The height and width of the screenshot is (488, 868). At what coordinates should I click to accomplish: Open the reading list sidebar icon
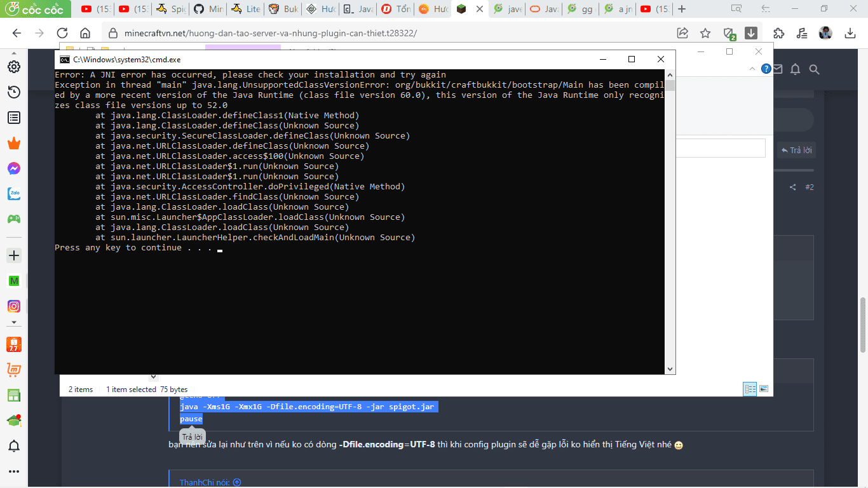(x=13, y=118)
